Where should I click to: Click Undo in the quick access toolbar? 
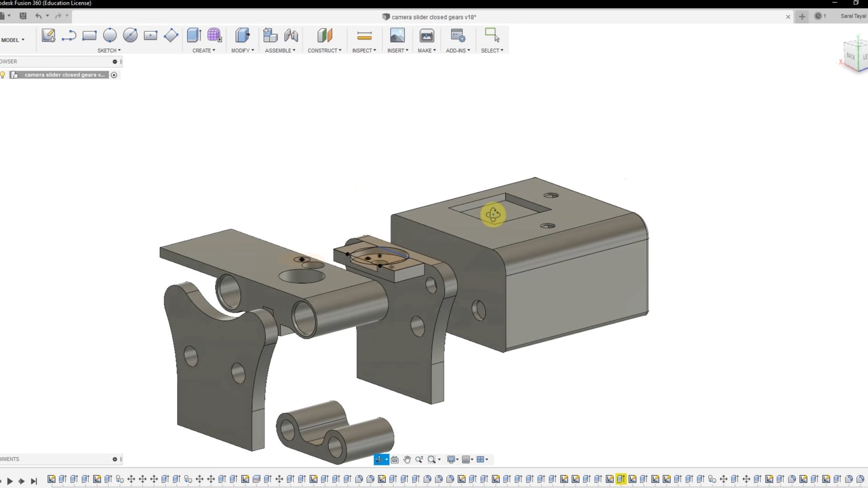tap(38, 16)
